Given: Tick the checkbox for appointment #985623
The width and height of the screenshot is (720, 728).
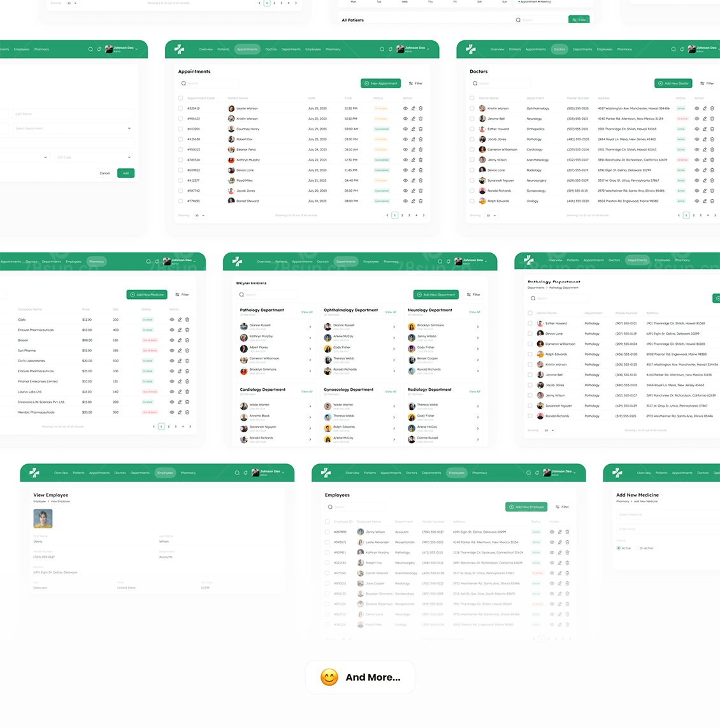Looking at the screenshot, I should click(x=181, y=119).
